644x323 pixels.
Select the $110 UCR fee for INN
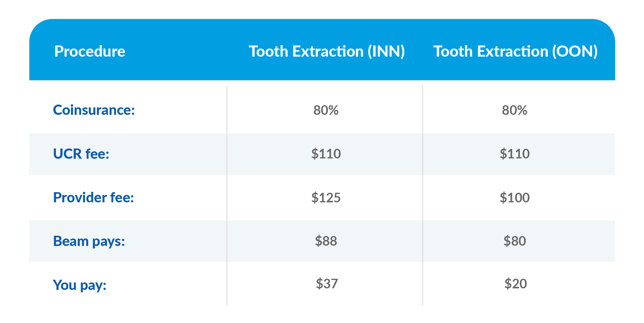click(326, 154)
